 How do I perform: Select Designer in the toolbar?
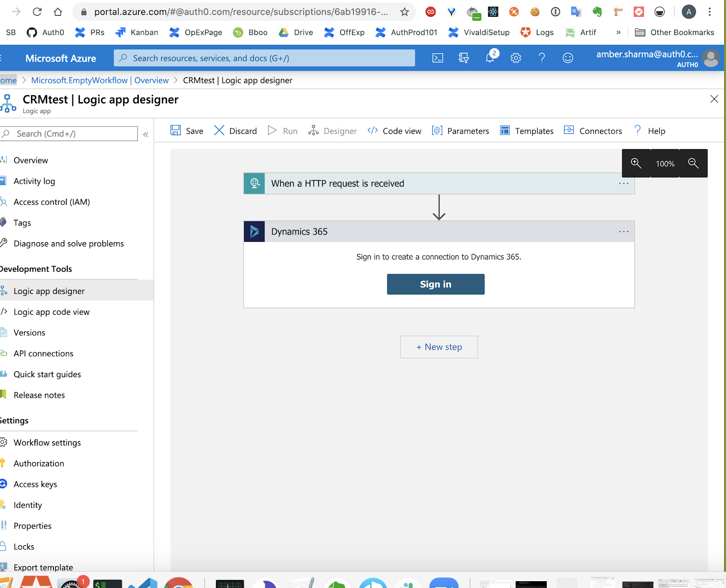click(333, 131)
